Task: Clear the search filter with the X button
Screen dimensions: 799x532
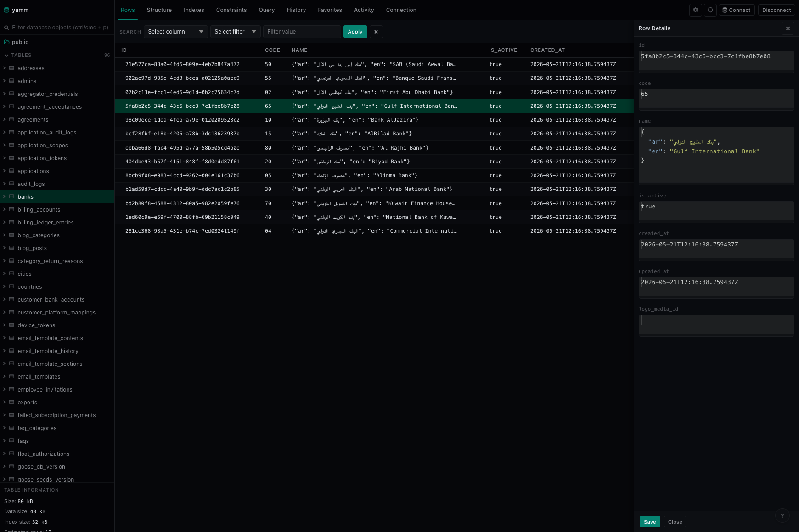Action: point(376,32)
